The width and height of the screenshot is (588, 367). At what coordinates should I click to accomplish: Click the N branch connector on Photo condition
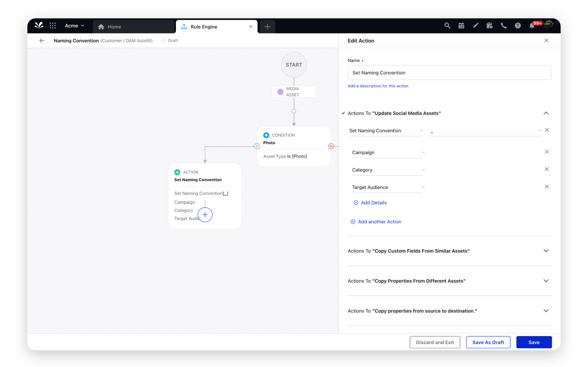[331, 146]
